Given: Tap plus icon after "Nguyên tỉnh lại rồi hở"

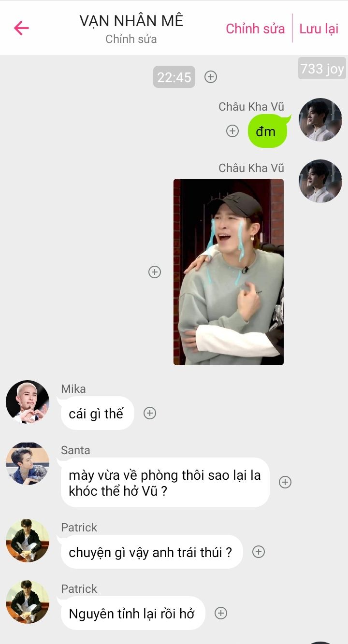Looking at the screenshot, I should click(220, 613).
